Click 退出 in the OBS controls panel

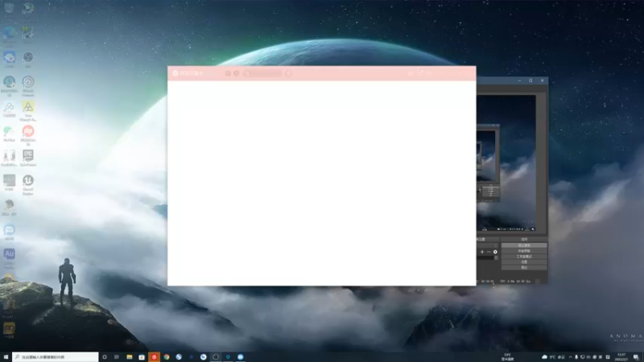524,267
